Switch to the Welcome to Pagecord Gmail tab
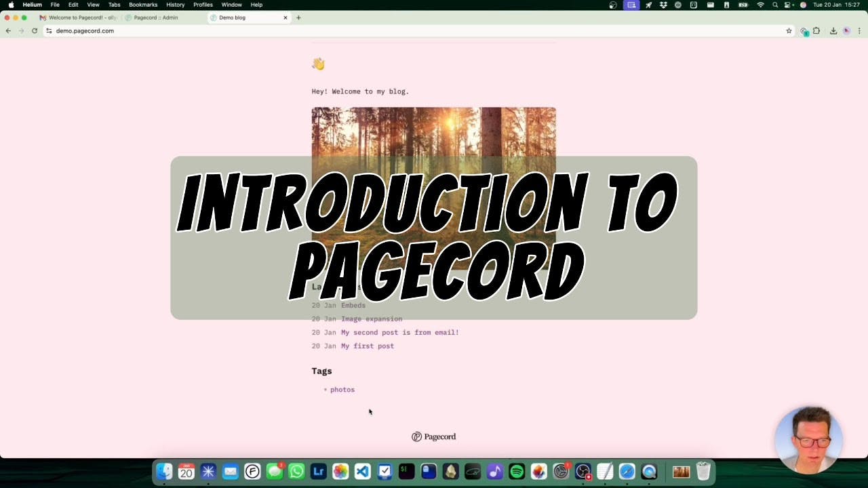This screenshot has height=488, width=868. click(79, 18)
